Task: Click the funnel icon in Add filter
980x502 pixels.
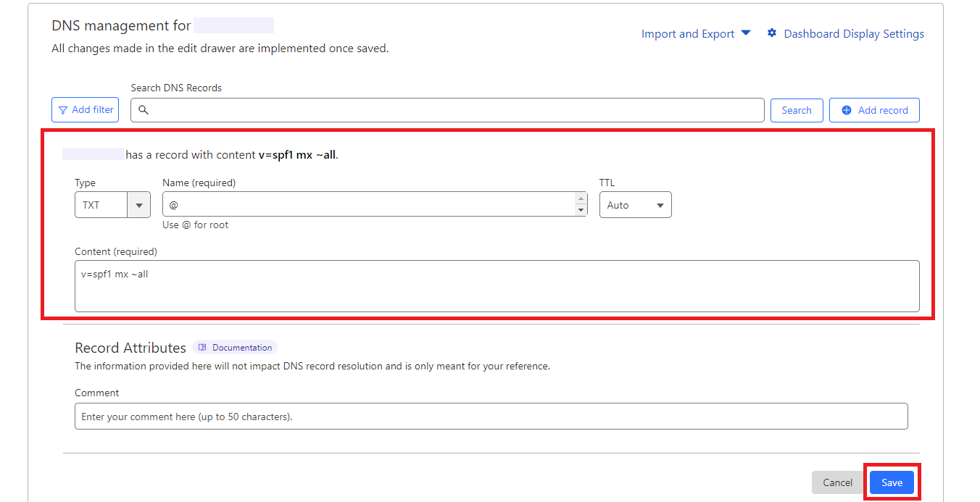Action: [x=63, y=110]
